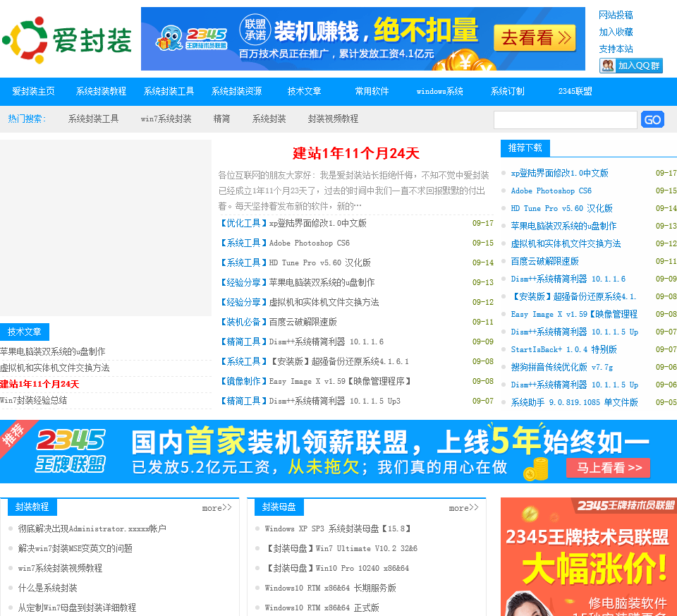
Task: Open Windows10 RTM x86&64 正式版
Action: tap(322, 608)
